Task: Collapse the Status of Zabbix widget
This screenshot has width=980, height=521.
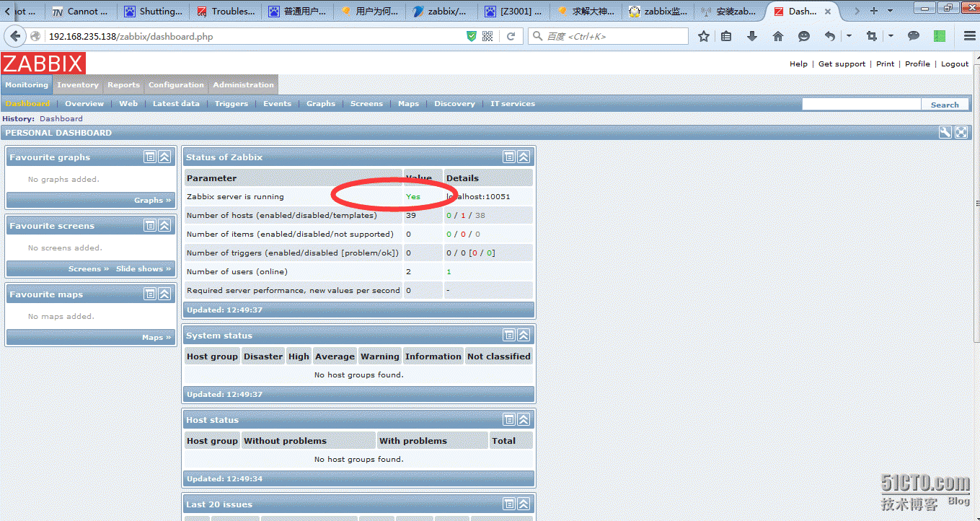Action: tap(524, 157)
